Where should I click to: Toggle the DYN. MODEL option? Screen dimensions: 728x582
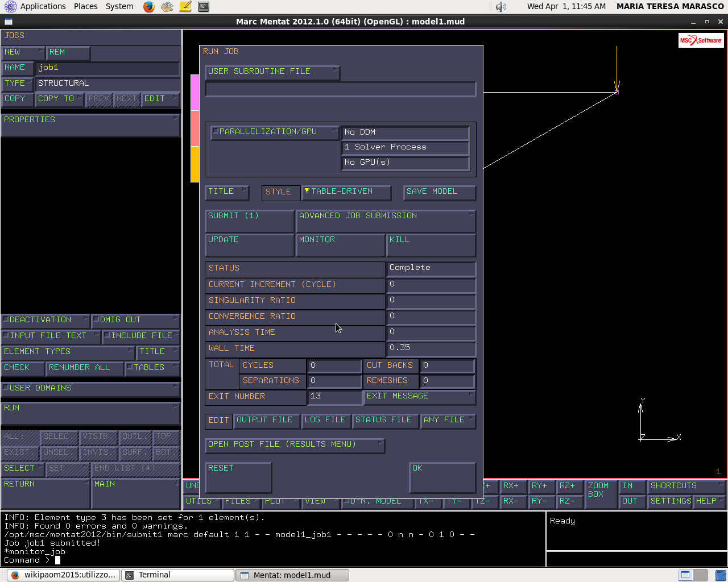[346, 501]
